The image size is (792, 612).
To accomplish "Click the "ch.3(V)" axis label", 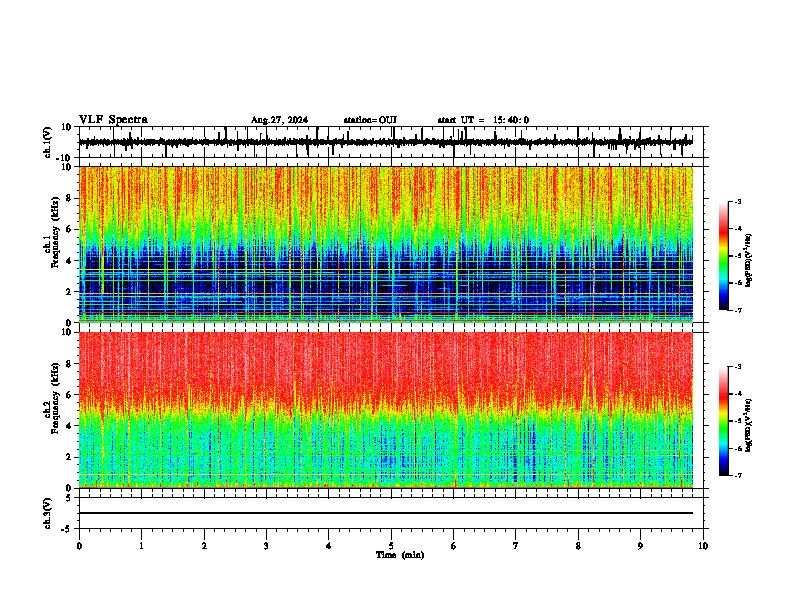I will click(48, 513).
